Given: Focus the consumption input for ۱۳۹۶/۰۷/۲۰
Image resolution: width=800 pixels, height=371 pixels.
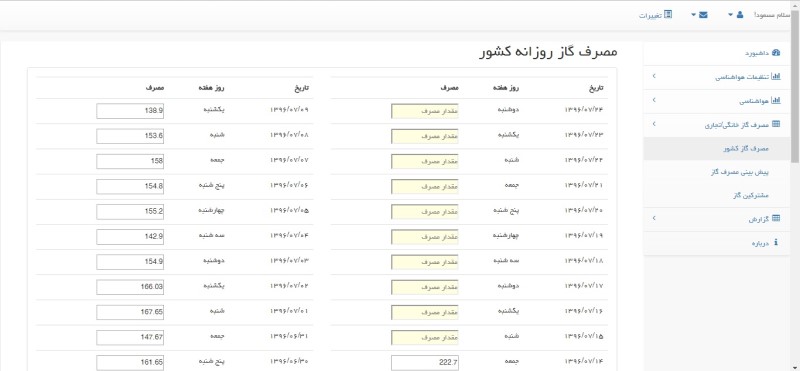Looking at the screenshot, I should [x=424, y=211].
